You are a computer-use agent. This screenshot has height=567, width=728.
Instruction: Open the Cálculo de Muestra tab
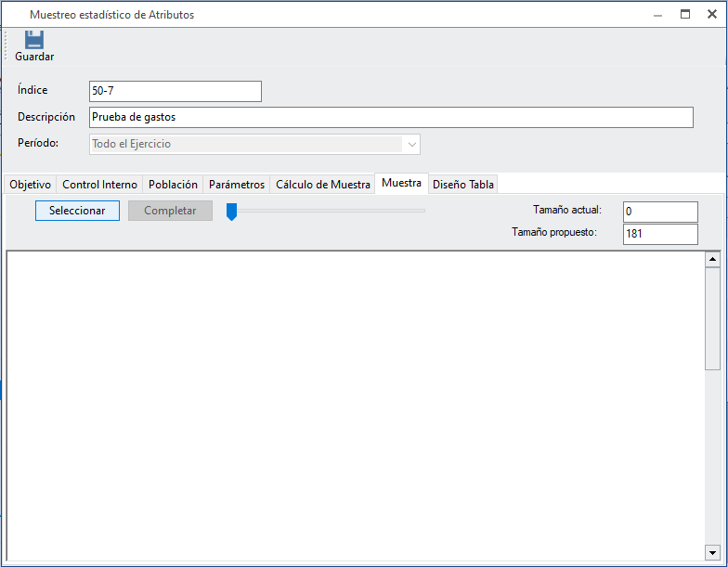(322, 185)
